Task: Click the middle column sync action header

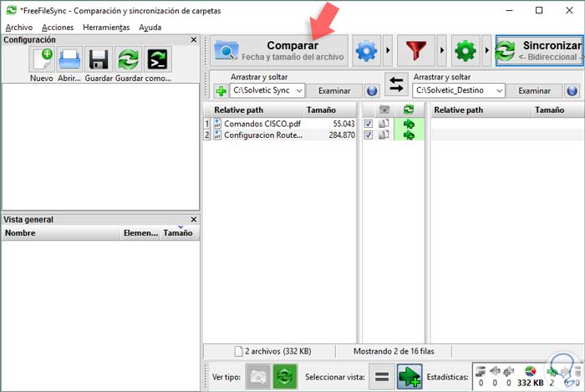Action: coord(409,109)
